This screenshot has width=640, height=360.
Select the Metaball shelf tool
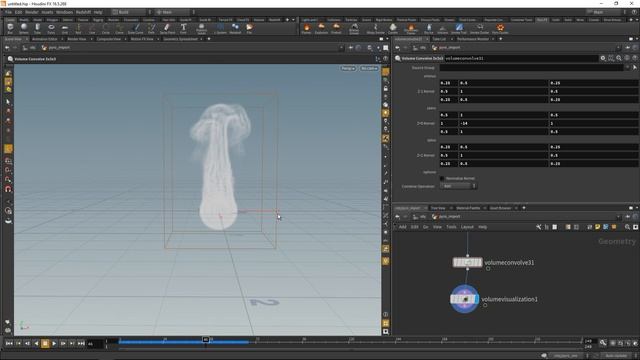[235, 29]
